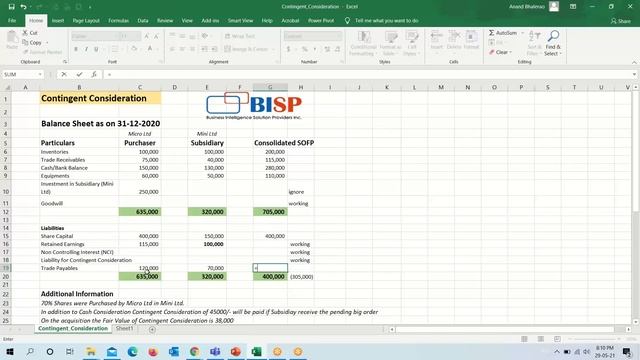Switch to Normal view in status bar

[524, 339]
